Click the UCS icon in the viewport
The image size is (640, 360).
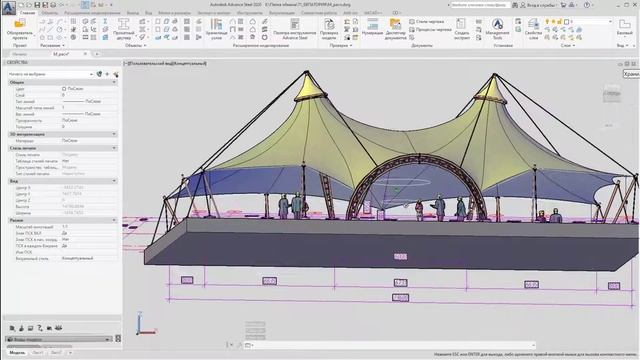(x=145, y=324)
